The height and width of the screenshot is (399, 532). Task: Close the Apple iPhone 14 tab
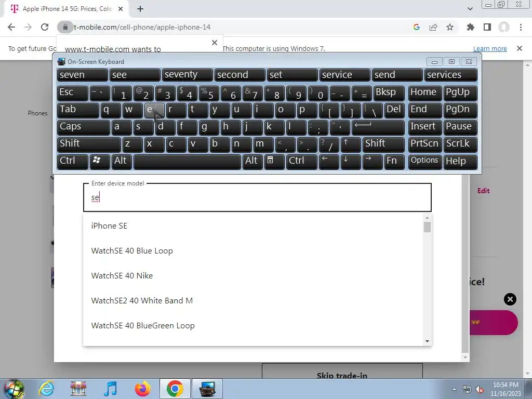click(x=121, y=9)
